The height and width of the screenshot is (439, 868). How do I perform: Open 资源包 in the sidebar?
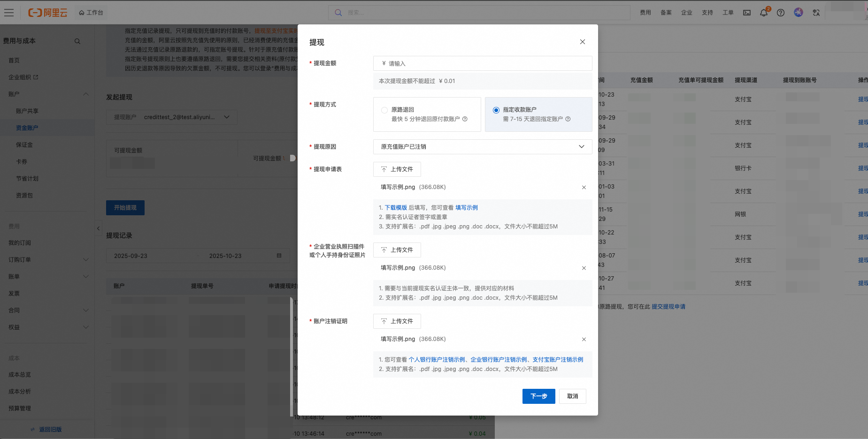point(24,196)
